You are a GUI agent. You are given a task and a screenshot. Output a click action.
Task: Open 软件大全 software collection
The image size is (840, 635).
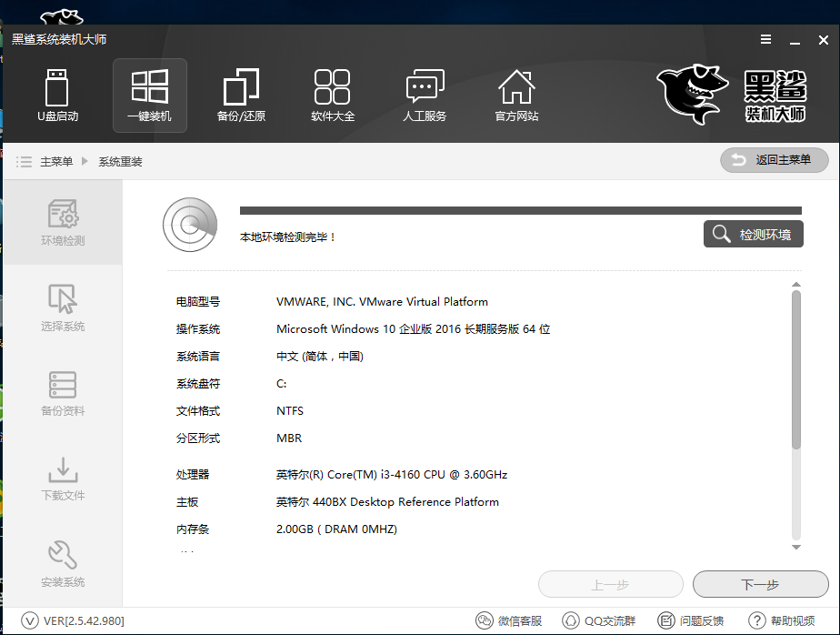333,95
